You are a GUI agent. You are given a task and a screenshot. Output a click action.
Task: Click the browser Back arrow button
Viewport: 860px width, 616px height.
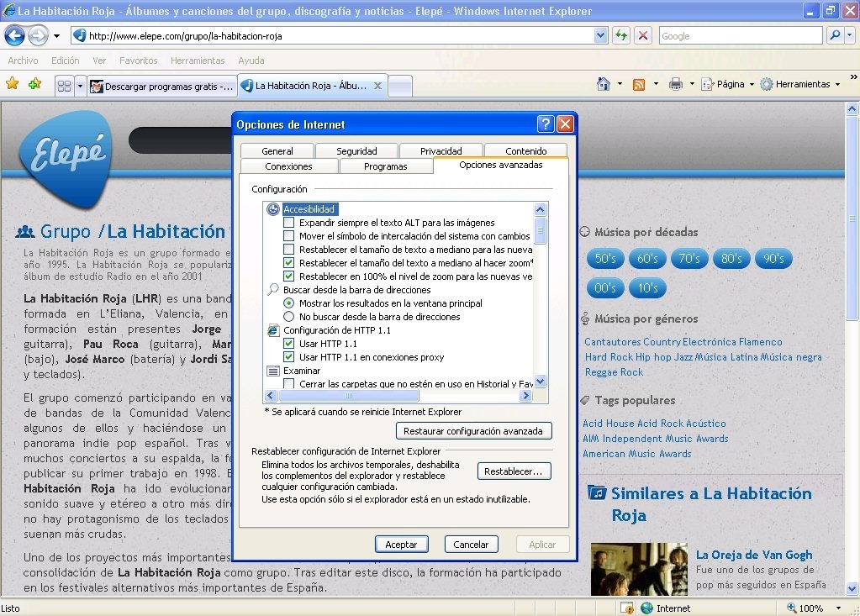click(15, 36)
